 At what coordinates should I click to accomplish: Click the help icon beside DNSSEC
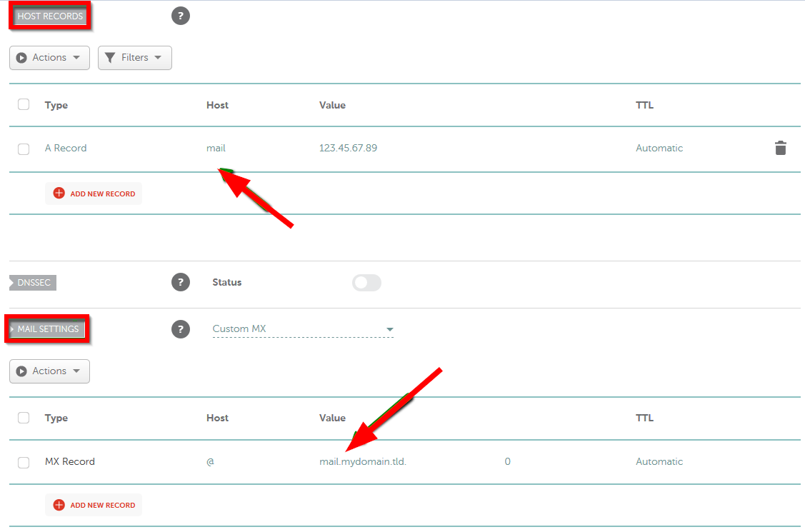[x=181, y=282]
